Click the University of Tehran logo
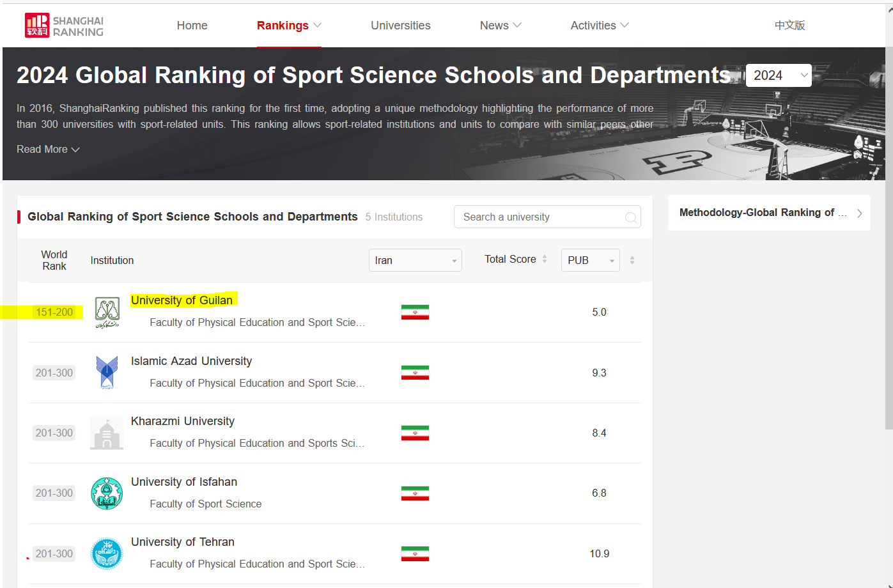This screenshot has height=588, width=893. pos(107,553)
